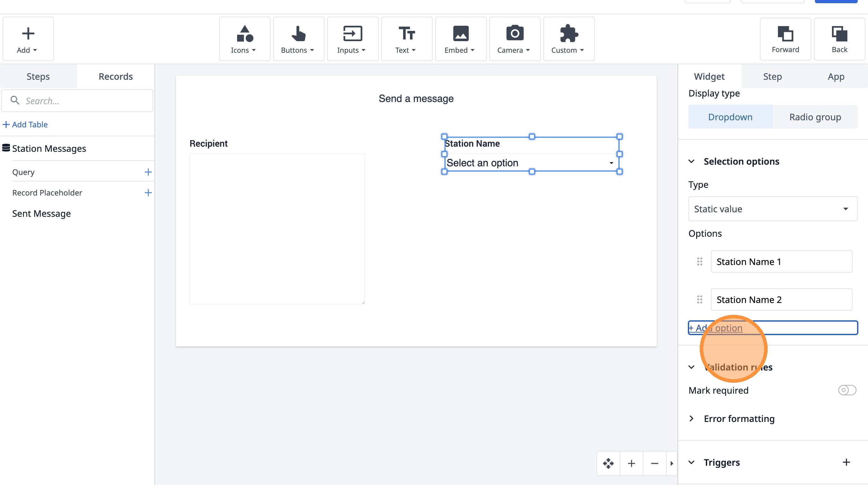The height and width of the screenshot is (485, 868).
Task: Open the Icons shapes menu
Action: 244,39
